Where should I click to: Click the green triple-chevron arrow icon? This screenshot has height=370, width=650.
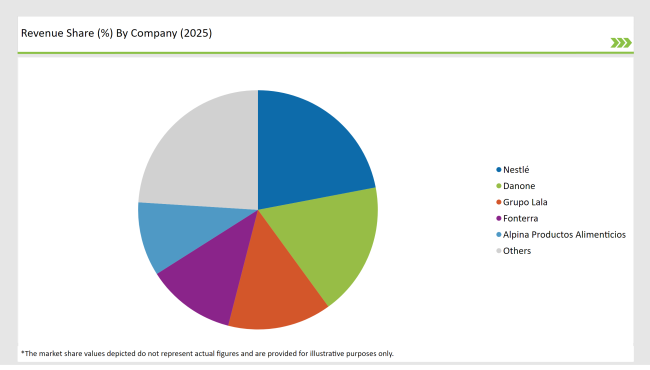click(621, 43)
